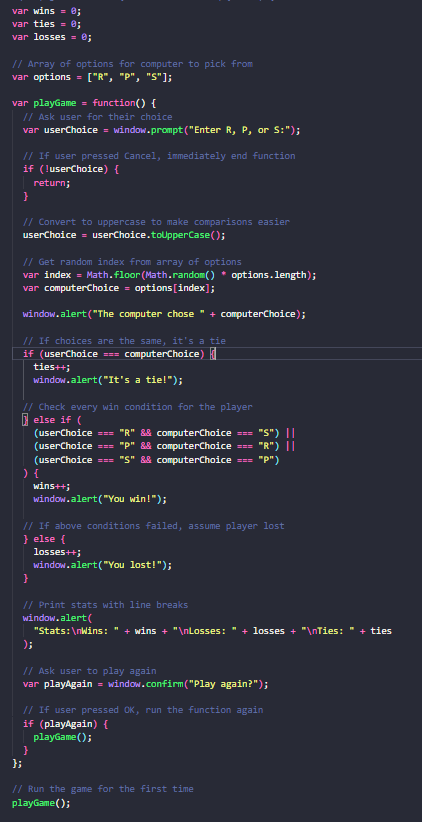Click the window.prompt "Enter R, P, or S:" line
Screen dimensions: 422x822
tap(161, 130)
